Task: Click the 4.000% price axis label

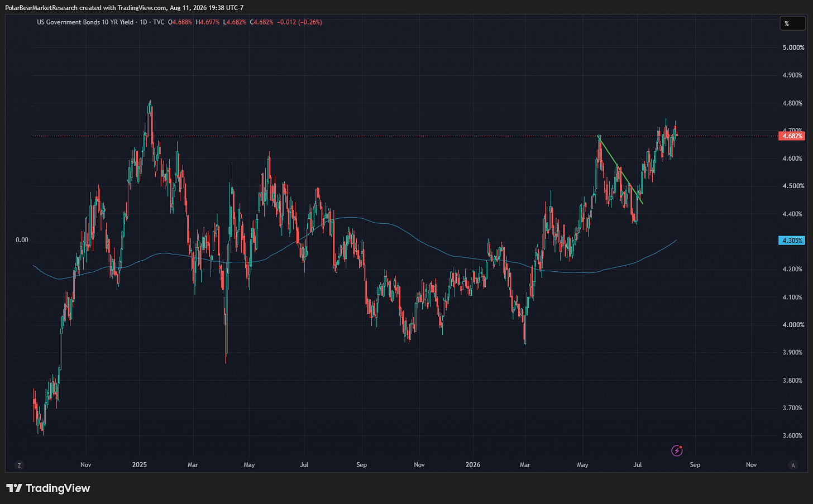Action: click(793, 325)
